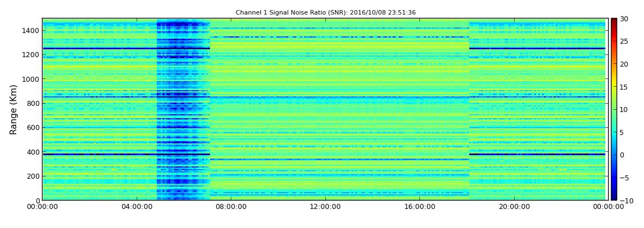Click the colorbar value 15

click(x=624, y=87)
